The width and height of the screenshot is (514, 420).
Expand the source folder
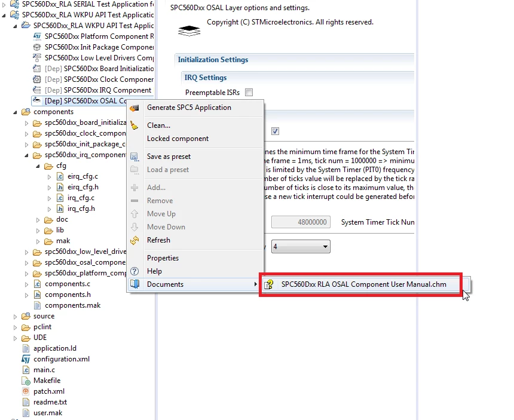pyautogui.click(x=15, y=317)
